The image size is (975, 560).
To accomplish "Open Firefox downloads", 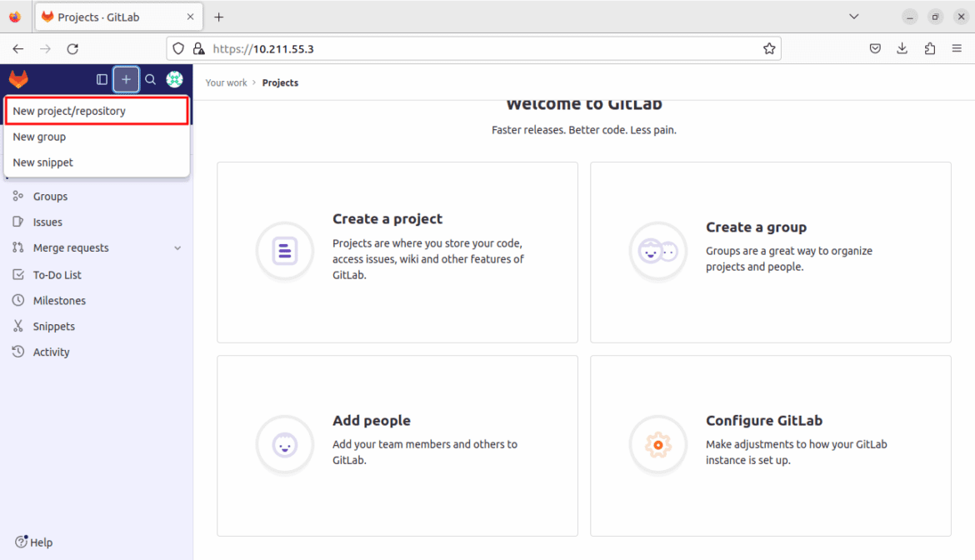I will [x=902, y=48].
